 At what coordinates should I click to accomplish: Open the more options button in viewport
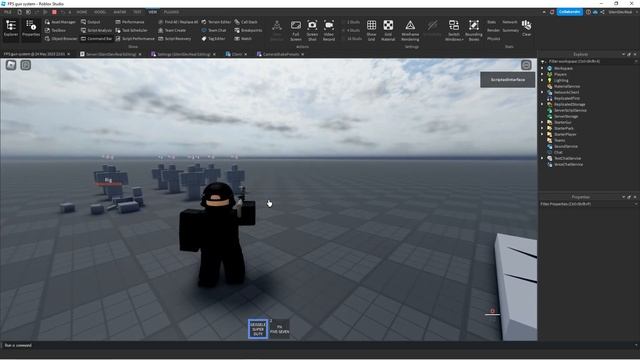tap(526, 65)
